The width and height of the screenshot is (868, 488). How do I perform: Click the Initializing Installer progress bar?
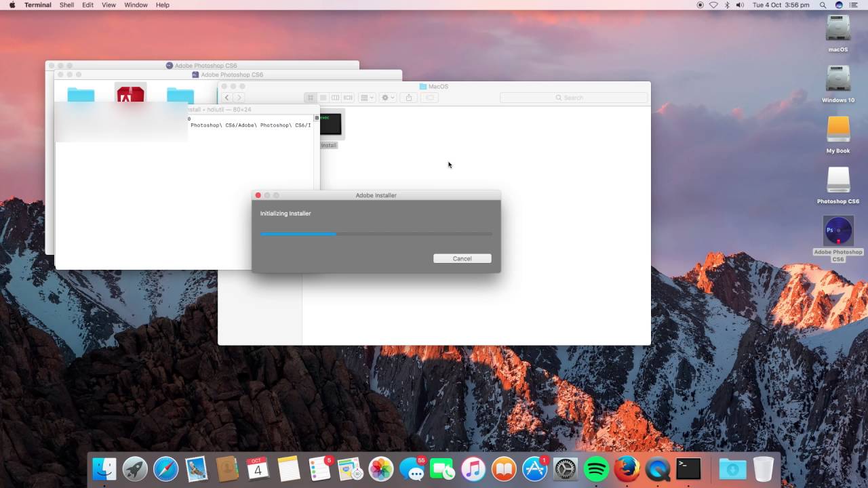click(376, 234)
